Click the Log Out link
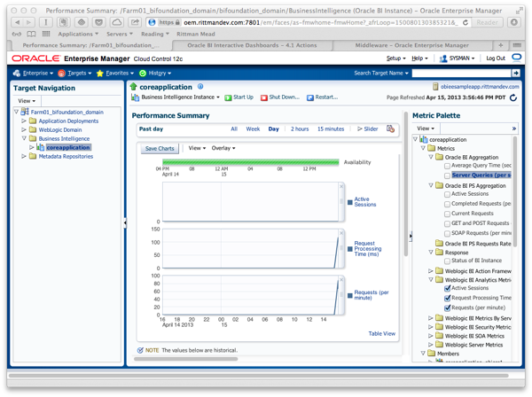 pos(496,58)
